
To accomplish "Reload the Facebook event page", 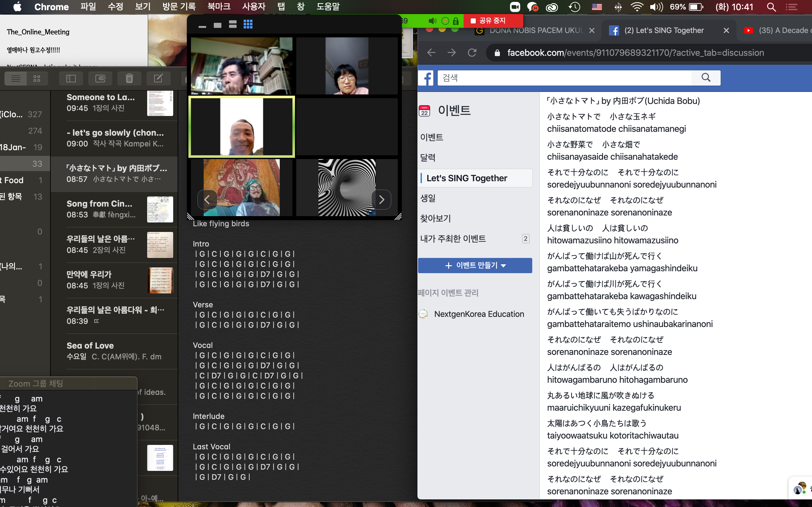I will (472, 53).
